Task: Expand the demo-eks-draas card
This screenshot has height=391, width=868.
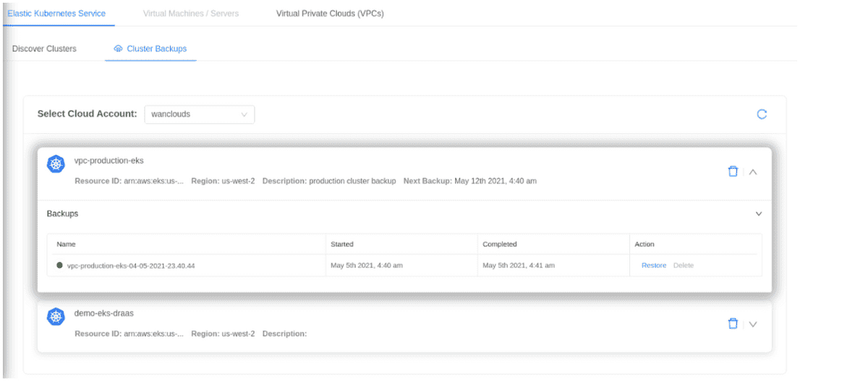Action: pos(753,324)
